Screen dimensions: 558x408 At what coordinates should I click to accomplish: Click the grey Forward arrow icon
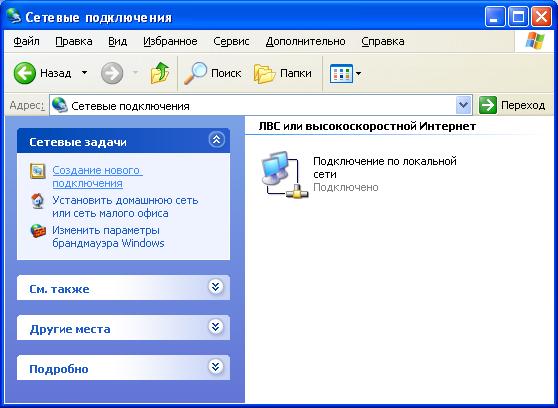tap(112, 73)
